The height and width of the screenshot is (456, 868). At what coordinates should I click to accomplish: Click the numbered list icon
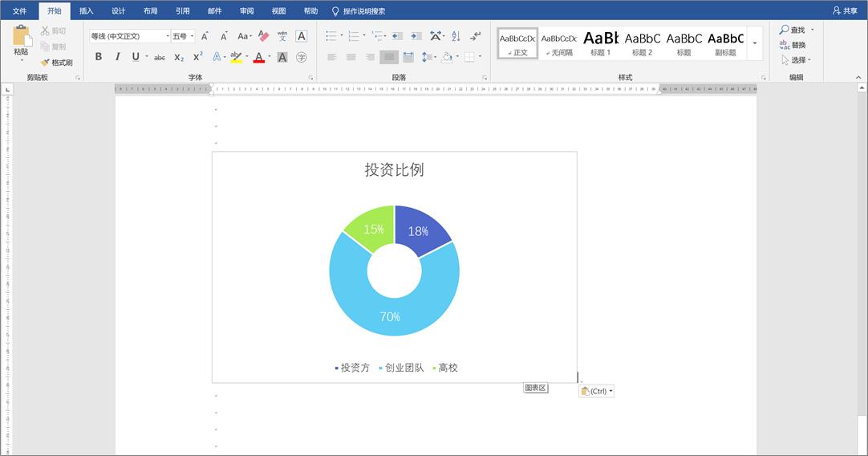(353, 36)
